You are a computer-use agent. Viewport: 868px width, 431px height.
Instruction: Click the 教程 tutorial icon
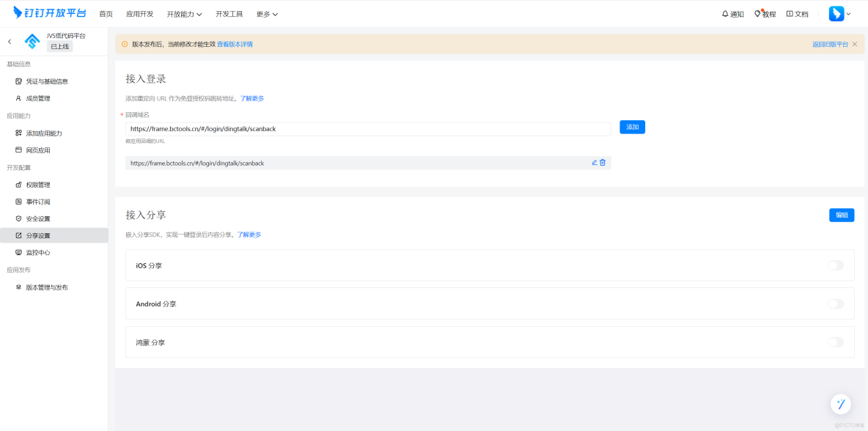tap(758, 14)
